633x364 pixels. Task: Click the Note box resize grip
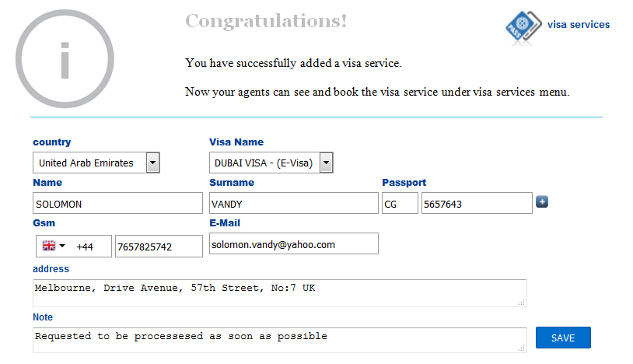pyautogui.click(x=522, y=348)
